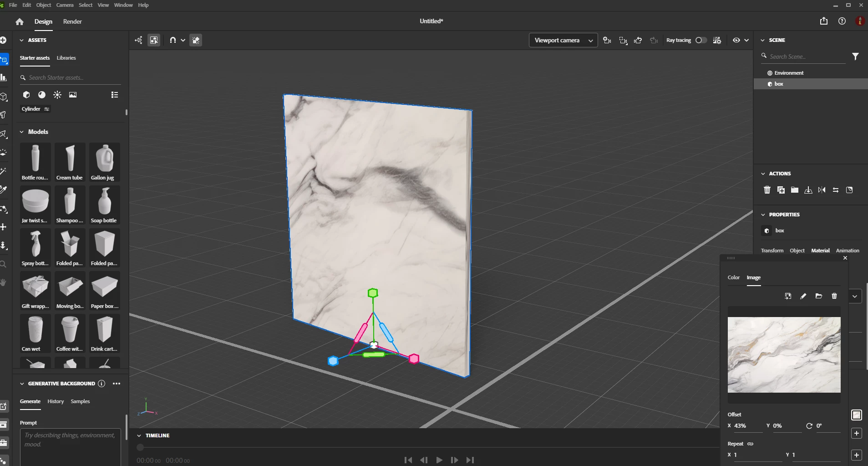Open the Camera menu
Viewport: 868px width, 466px height.
[65, 5]
